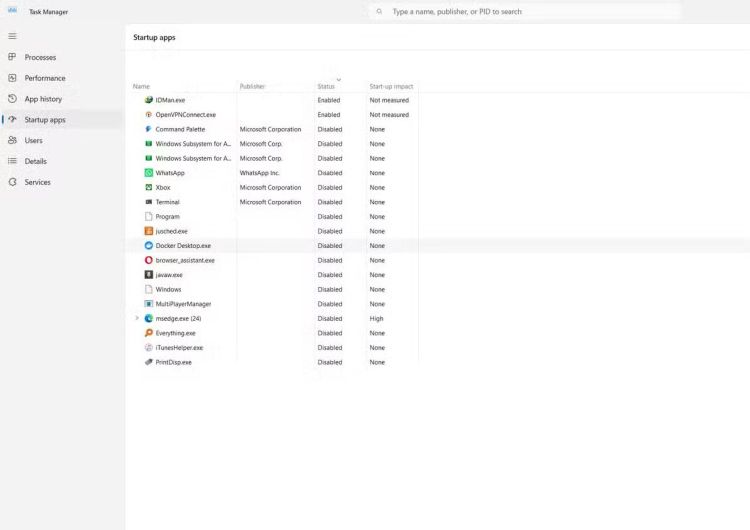The image size is (750, 530).
Task: Click the Everything.exe search icon
Action: (x=148, y=333)
